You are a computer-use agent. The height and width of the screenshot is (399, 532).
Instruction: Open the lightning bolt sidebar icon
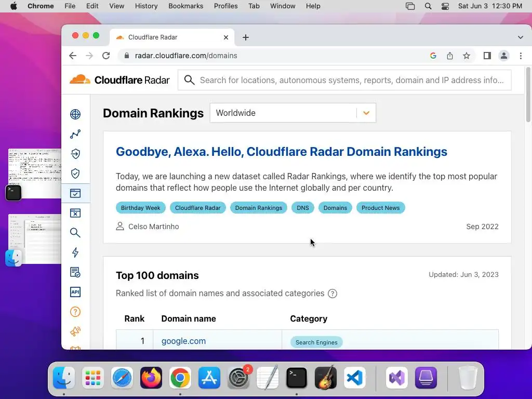[x=75, y=252]
